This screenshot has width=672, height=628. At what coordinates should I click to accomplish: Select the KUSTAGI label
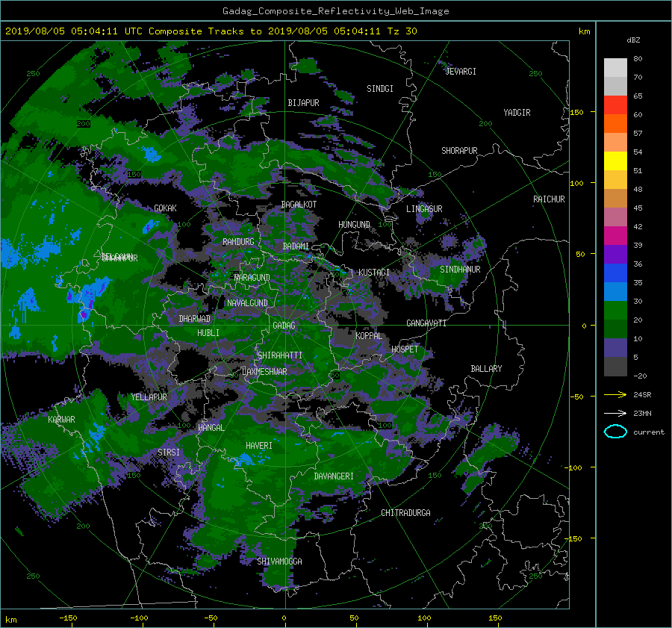(x=374, y=273)
